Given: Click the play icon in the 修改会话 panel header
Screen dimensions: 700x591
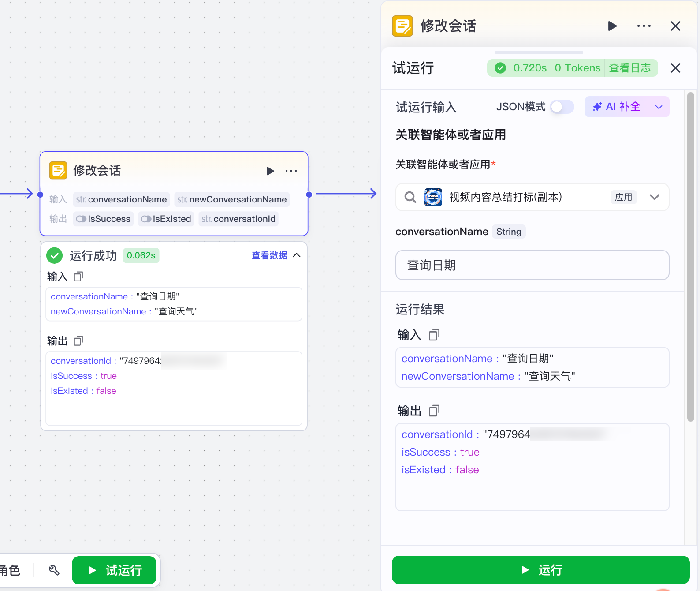Looking at the screenshot, I should point(612,26).
